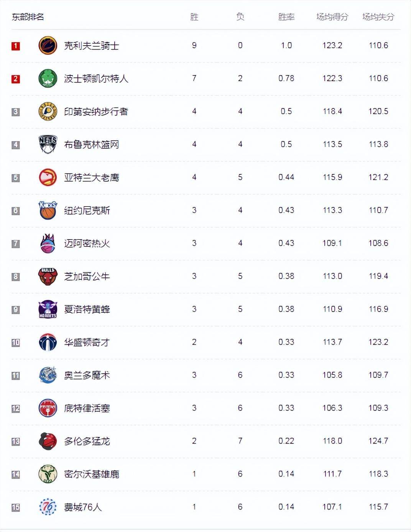The height and width of the screenshot is (532, 411).
Task: Click the Brooklyn Nets team logo
Action: click(x=48, y=144)
